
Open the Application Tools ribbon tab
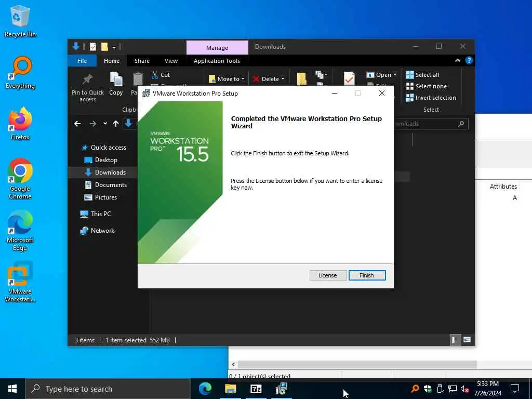click(217, 61)
